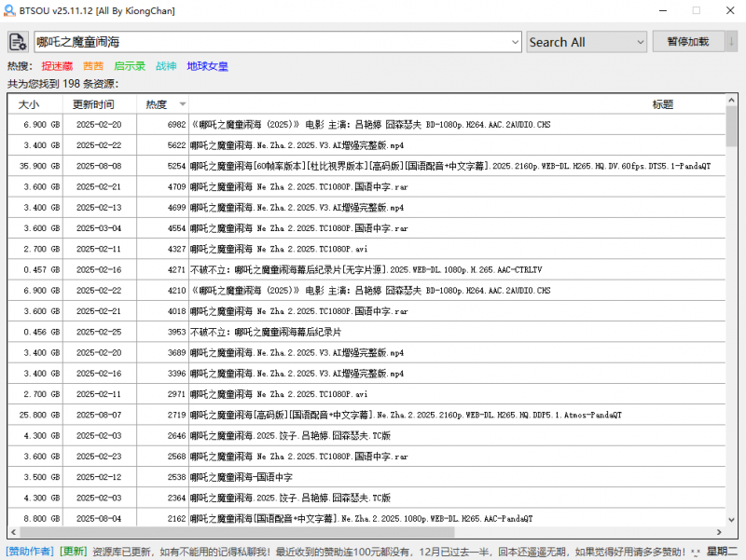Click inside the 哪吒之魔童闹海 search field
This screenshot has height=560, width=746.
tap(270, 42)
